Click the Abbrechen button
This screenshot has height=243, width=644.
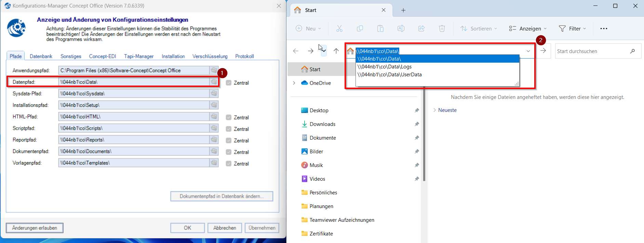coord(225,228)
